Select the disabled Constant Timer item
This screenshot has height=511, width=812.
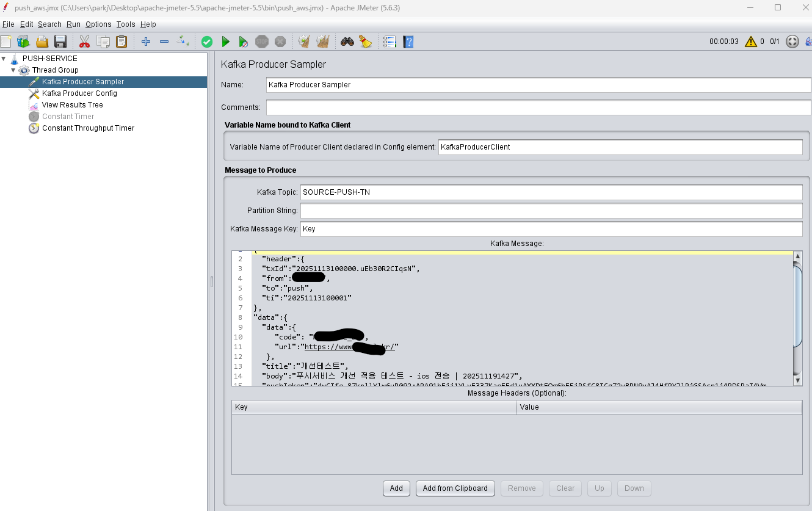68,117
